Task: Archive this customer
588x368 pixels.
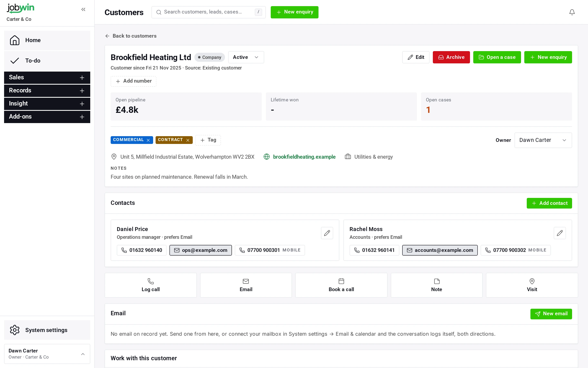Action: click(x=451, y=57)
